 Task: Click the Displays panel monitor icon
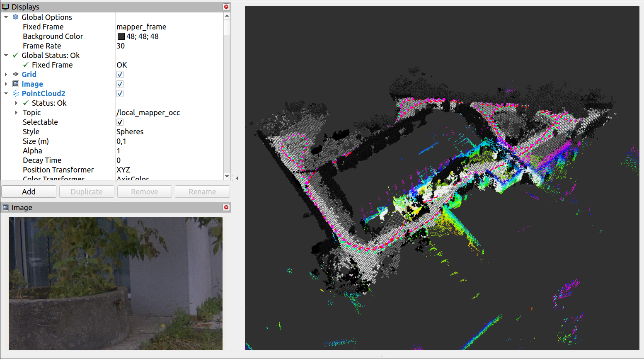click(x=5, y=7)
